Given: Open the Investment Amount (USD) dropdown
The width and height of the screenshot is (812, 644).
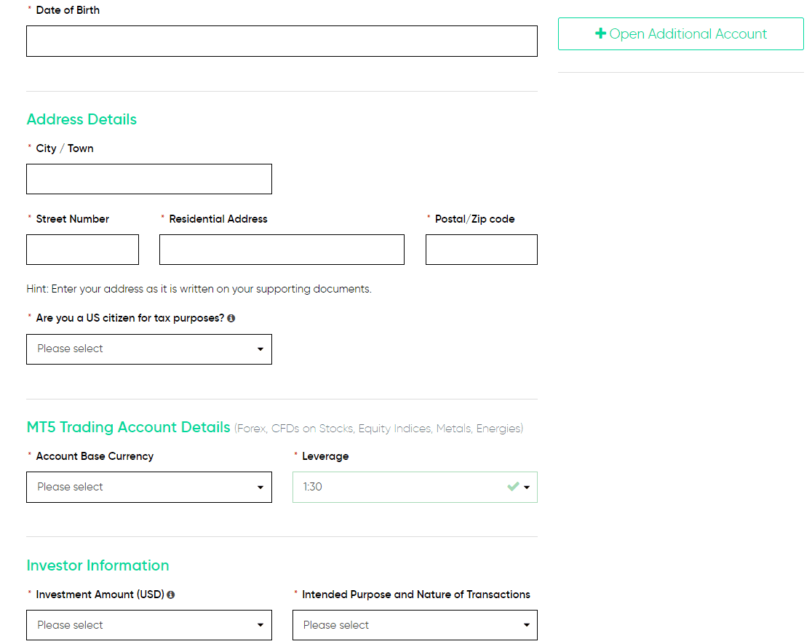Looking at the screenshot, I should coord(149,625).
